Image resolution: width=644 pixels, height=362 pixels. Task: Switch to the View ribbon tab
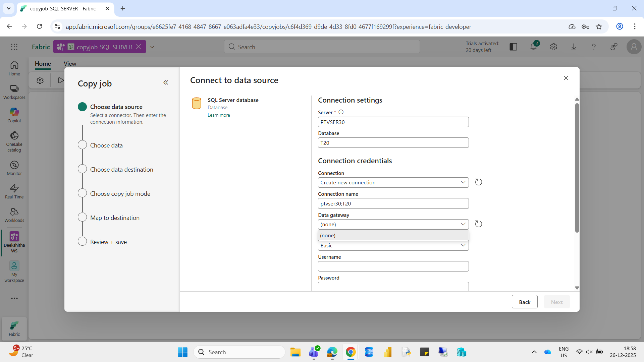click(70, 63)
